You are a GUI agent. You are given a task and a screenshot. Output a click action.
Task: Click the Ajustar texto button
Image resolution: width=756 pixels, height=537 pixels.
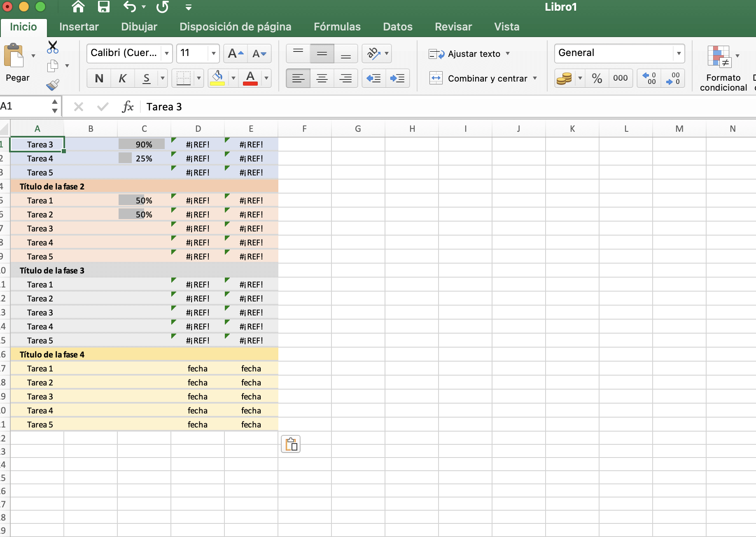469,54
